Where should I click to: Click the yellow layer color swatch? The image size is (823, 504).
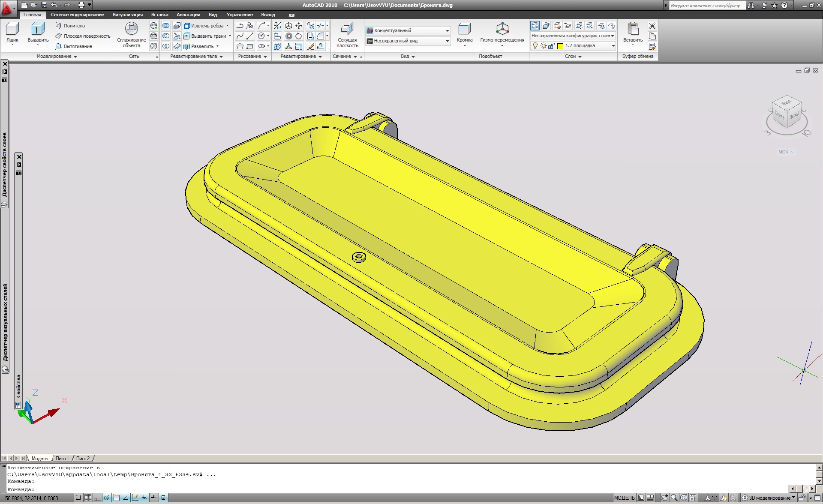tap(560, 46)
